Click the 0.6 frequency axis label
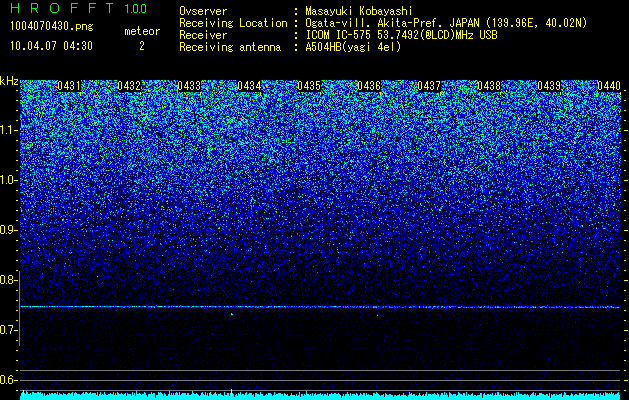The image size is (629, 400). tap(8, 380)
